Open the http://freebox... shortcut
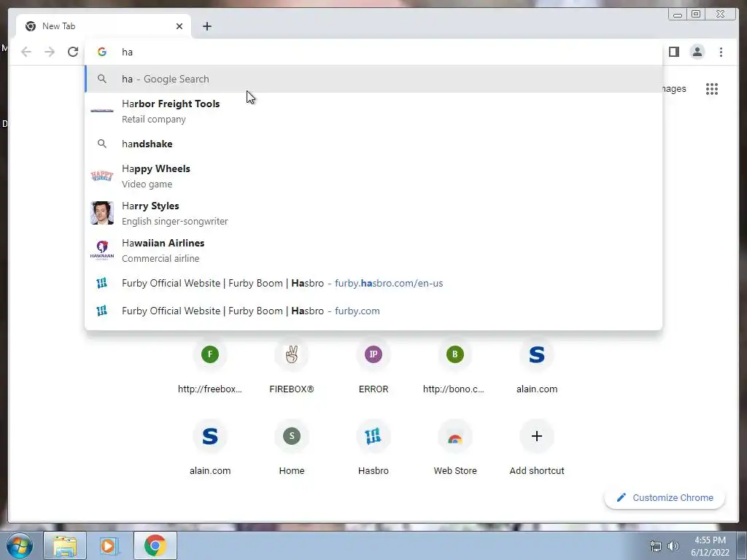The image size is (747, 560). pyautogui.click(x=209, y=367)
